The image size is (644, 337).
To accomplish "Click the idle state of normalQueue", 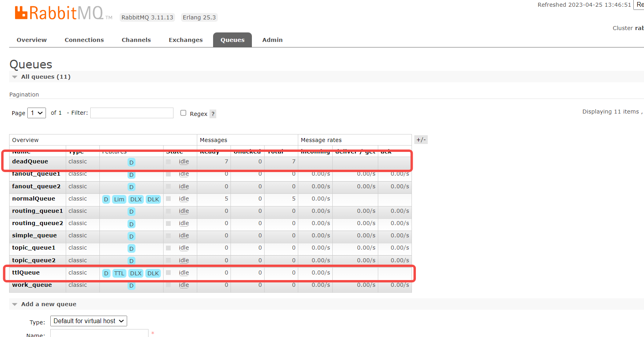I will point(184,199).
